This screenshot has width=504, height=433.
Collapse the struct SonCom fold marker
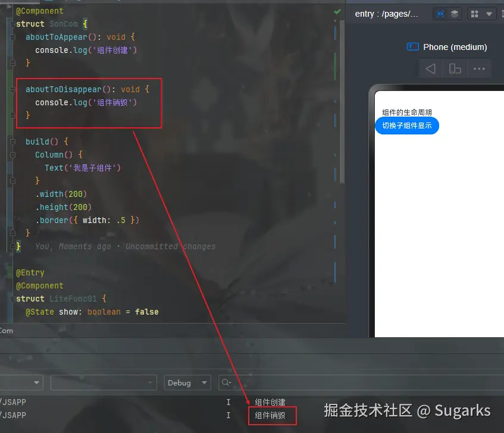(12, 24)
